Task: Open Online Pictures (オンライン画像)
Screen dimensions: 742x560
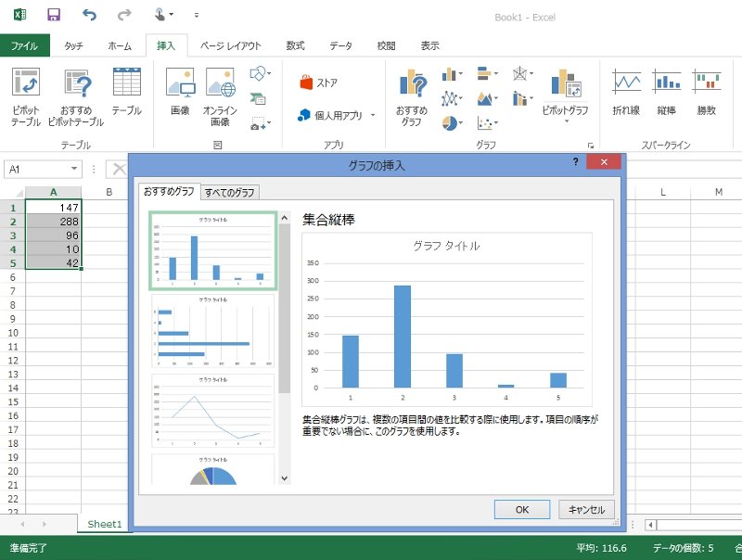Action: pyautogui.click(x=220, y=97)
